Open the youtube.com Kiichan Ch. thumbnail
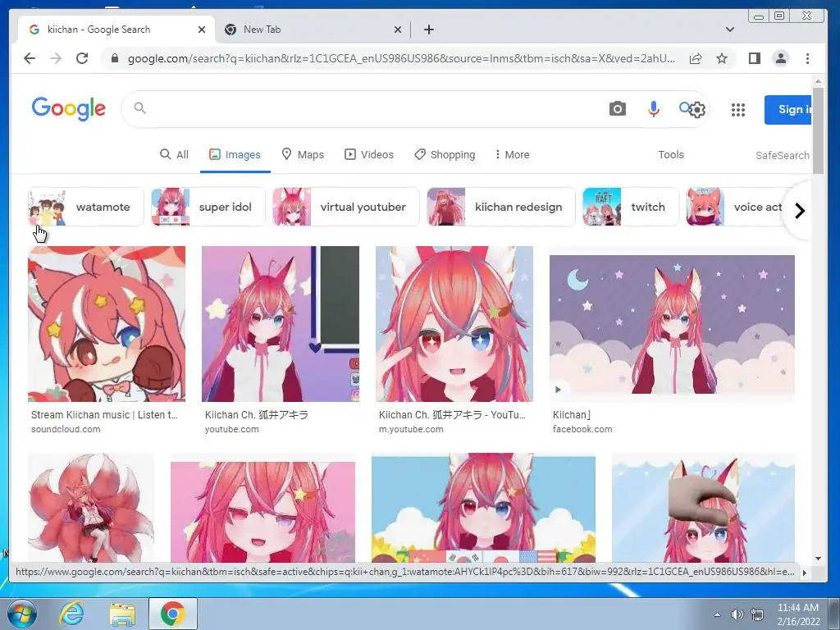Image resolution: width=840 pixels, height=630 pixels. point(281,323)
